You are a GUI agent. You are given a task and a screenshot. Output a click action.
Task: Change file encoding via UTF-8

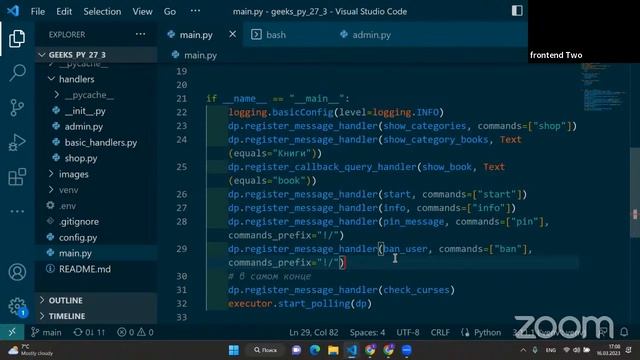(407, 332)
